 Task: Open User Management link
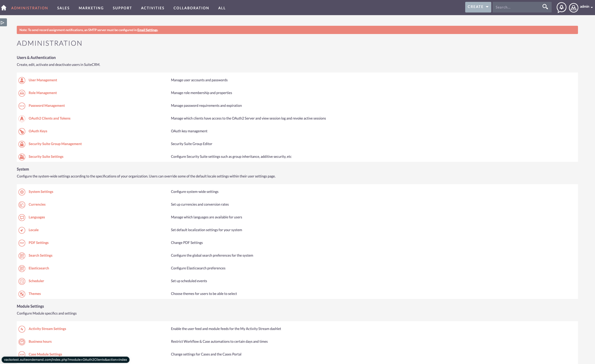point(43,80)
